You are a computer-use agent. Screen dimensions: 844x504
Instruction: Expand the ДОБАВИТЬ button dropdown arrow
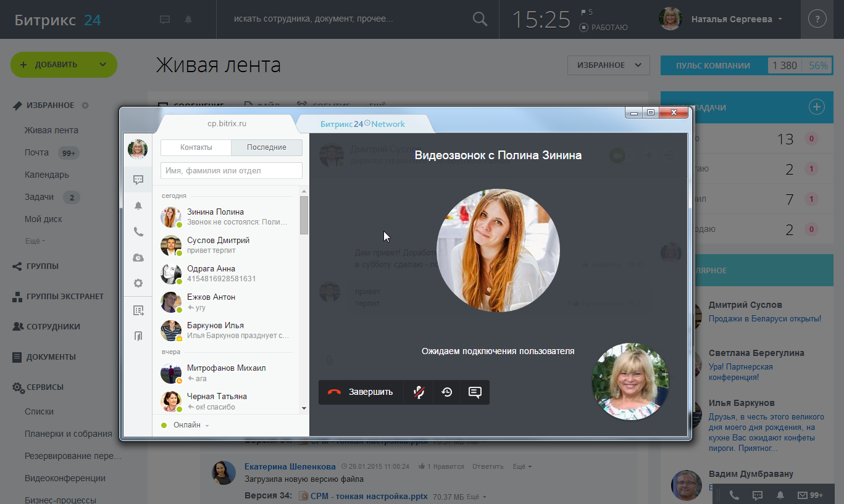point(103,64)
